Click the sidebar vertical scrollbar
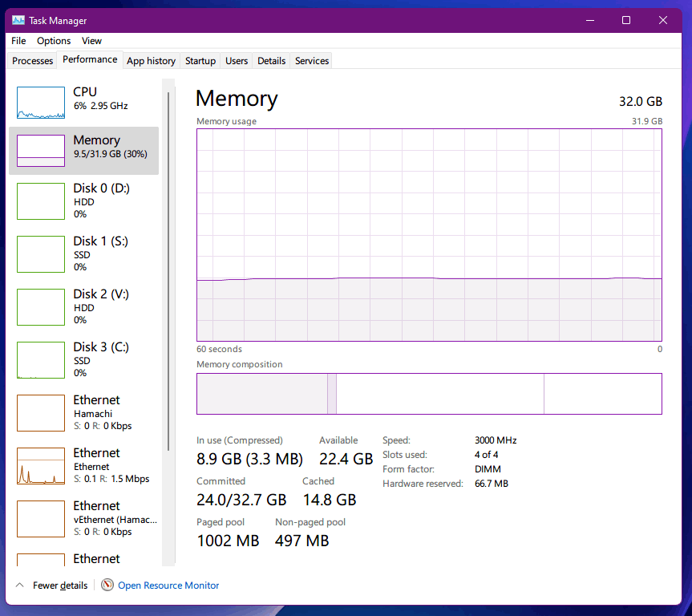The width and height of the screenshot is (692, 616). [168, 272]
